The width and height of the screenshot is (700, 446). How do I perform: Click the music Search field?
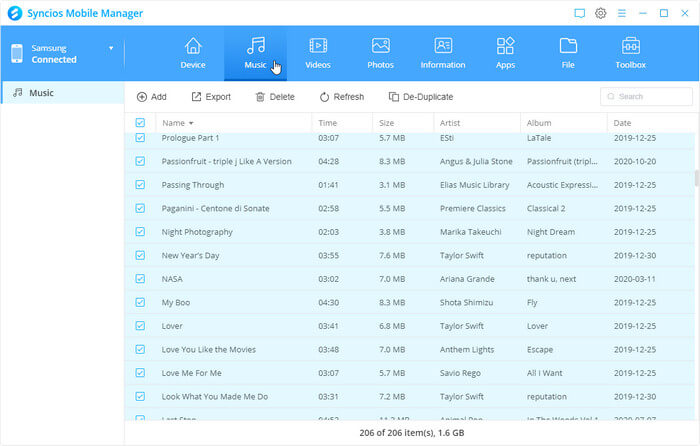646,96
